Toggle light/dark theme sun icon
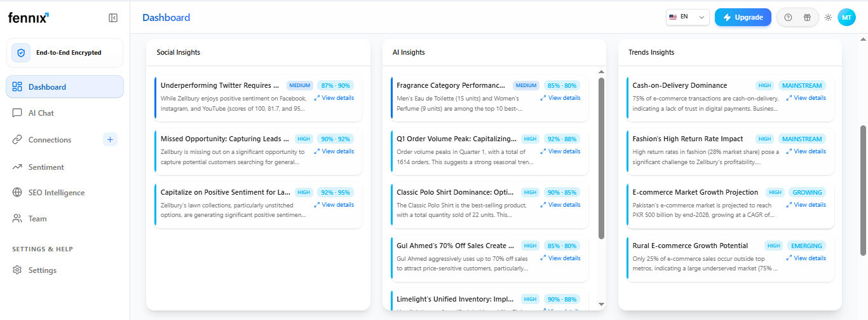 click(x=828, y=17)
